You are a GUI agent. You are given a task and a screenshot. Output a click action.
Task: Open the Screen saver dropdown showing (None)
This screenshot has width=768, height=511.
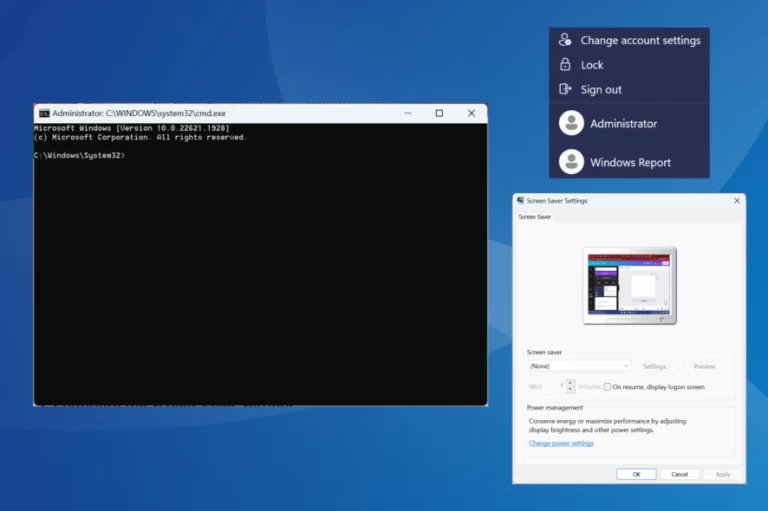579,366
